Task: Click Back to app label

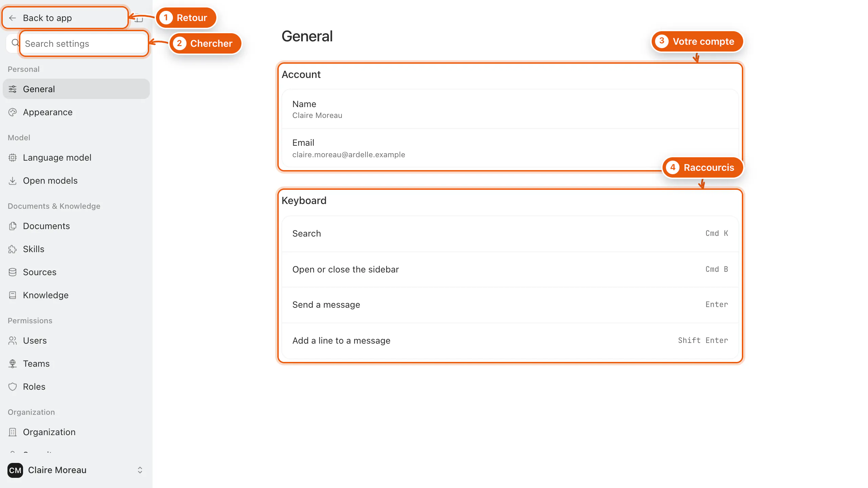Action: tap(47, 18)
